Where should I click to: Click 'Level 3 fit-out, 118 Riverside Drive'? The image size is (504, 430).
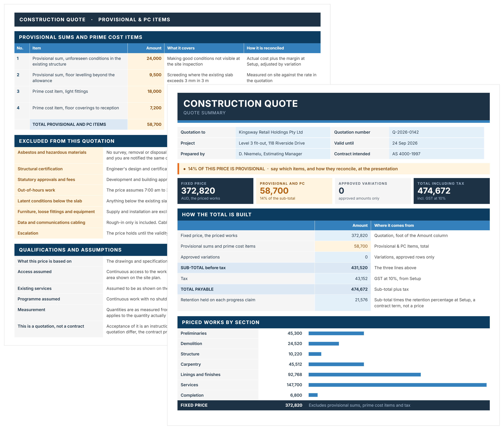tap(283, 143)
